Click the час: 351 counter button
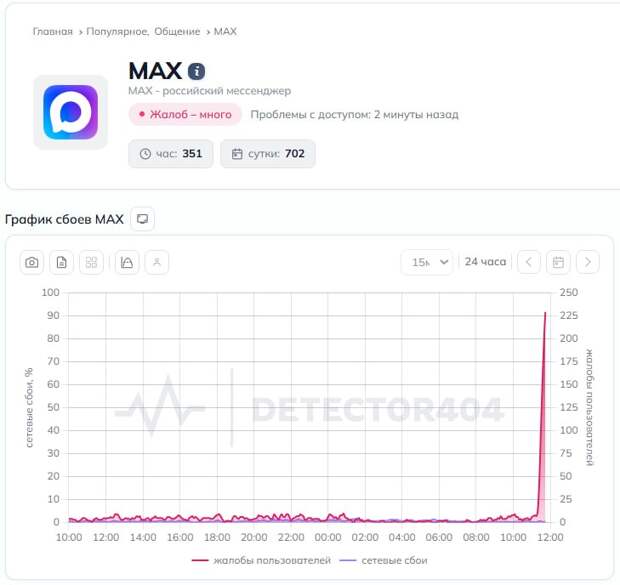 [x=171, y=154]
